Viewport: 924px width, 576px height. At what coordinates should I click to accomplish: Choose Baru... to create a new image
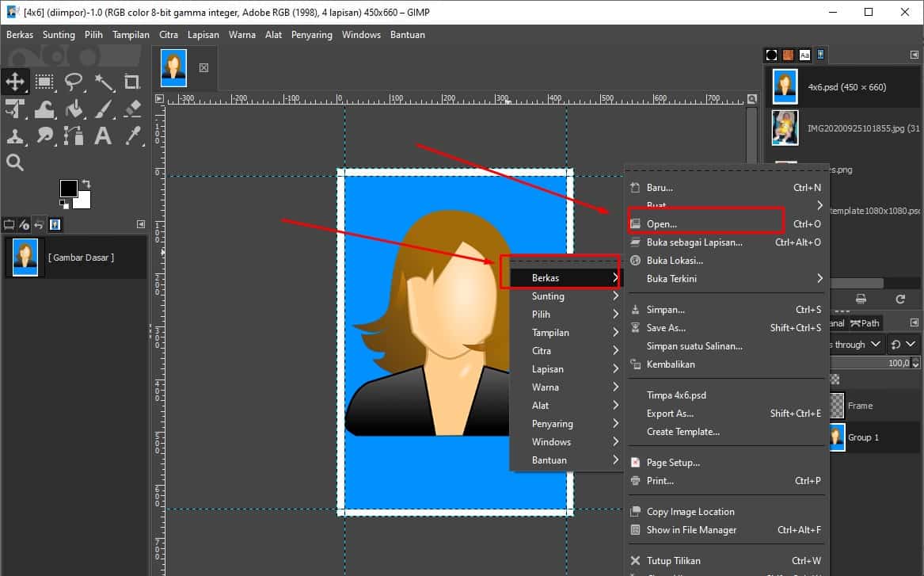(x=726, y=188)
